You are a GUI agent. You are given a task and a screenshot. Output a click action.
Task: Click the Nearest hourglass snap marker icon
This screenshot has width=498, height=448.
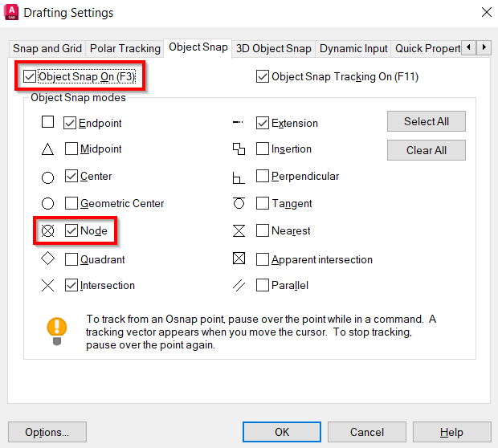239,231
